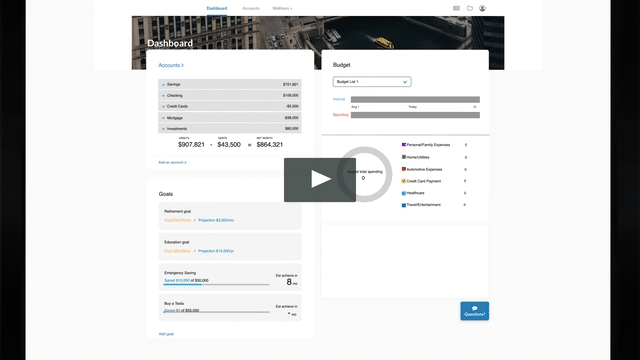Click the Home/Utilities category icon
This screenshot has width=640, height=360.
(x=404, y=157)
